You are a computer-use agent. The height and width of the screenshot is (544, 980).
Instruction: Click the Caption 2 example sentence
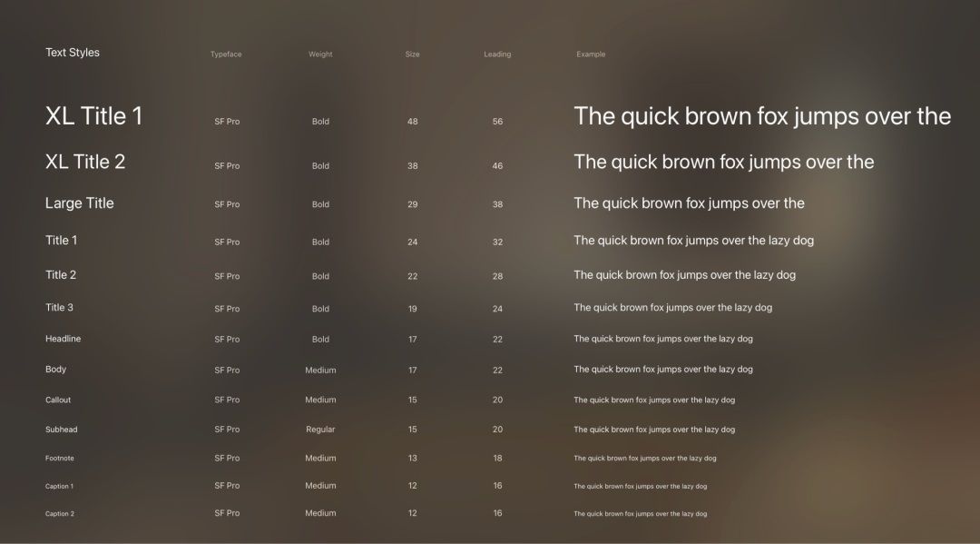(641, 514)
